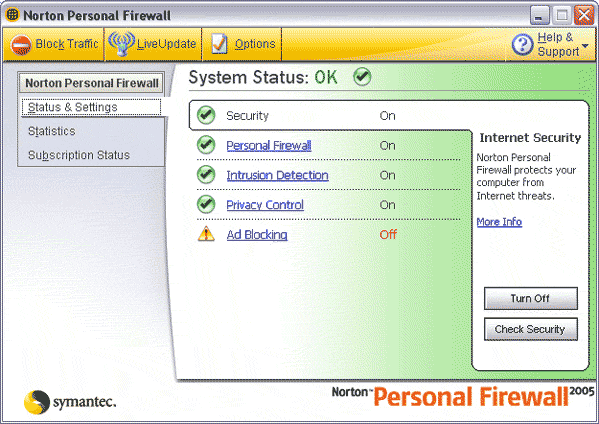Minimize the Norton Personal Firewall window
The height and width of the screenshot is (424, 599).
pyautogui.click(x=540, y=15)
